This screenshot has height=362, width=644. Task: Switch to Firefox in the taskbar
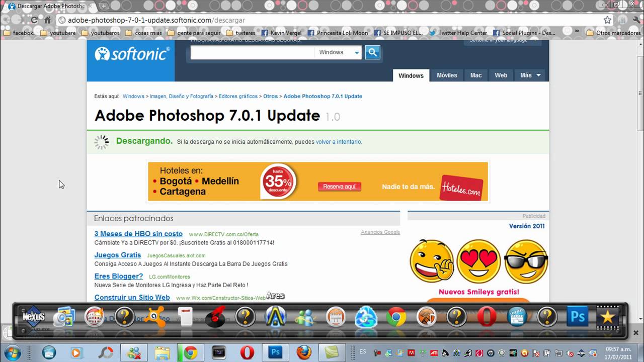[x=303, y=352]
